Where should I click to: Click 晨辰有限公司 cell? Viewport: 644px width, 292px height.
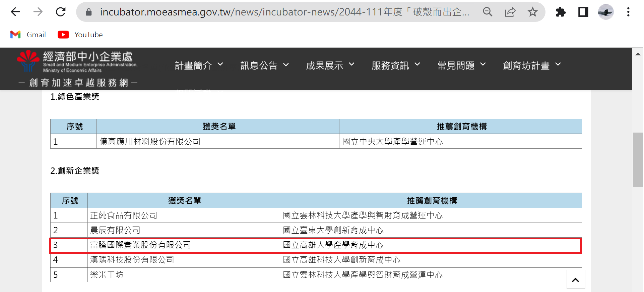(x=183, y=230)
